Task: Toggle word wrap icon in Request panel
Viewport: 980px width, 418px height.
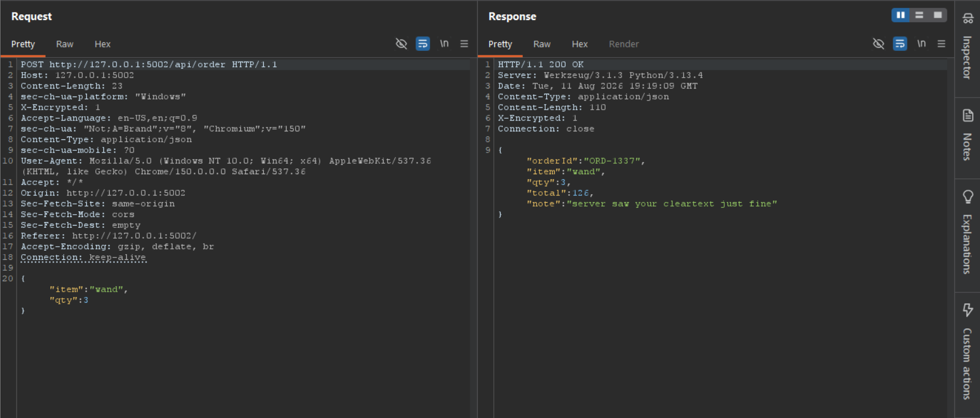Action: click(x=423, y=44)
